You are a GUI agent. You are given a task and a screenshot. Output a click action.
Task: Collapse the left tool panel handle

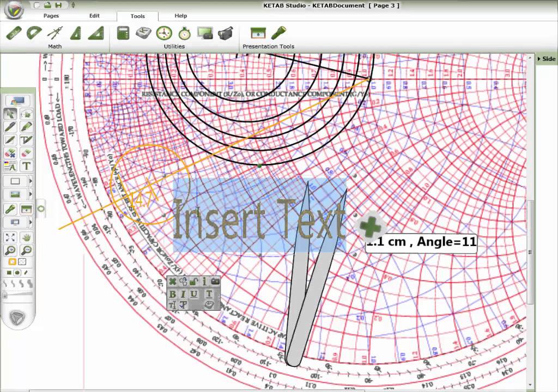click(x=41, y=209)
